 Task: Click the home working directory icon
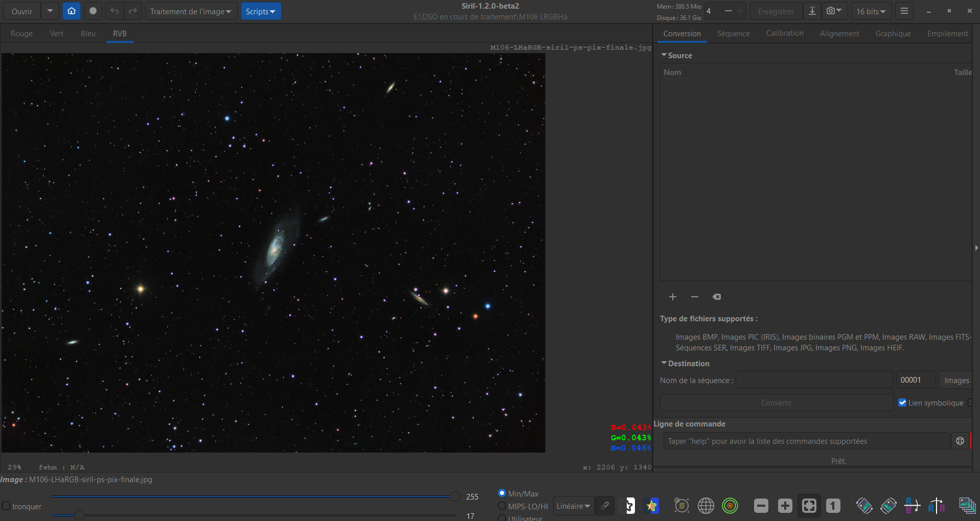click(72, 11)
